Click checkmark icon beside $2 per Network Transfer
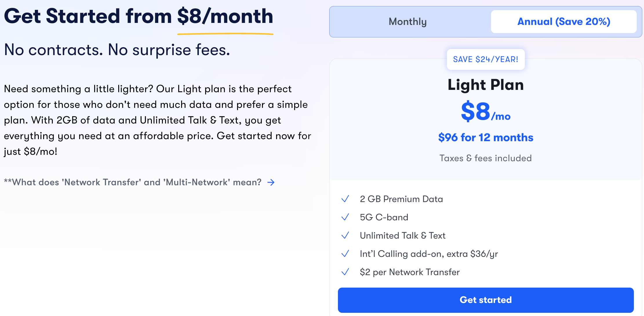 [345, 272]
